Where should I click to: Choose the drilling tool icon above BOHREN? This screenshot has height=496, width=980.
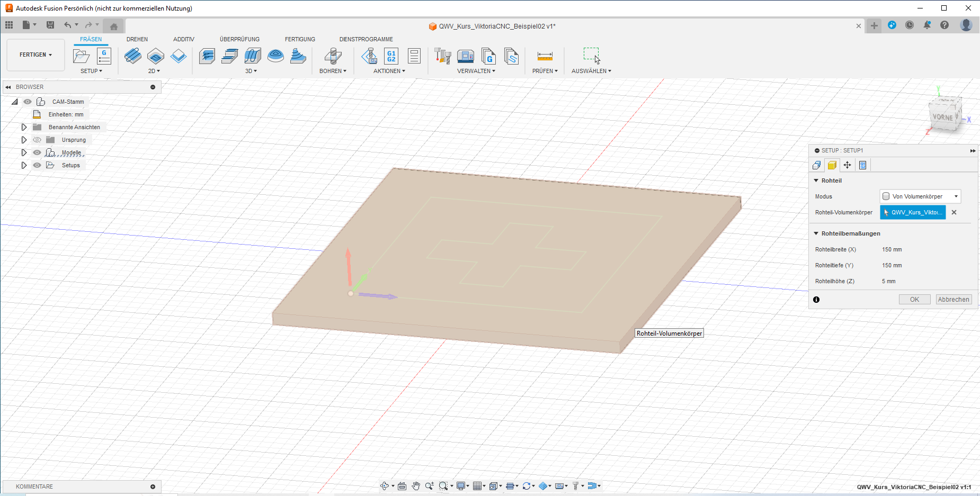coord(333,56)
